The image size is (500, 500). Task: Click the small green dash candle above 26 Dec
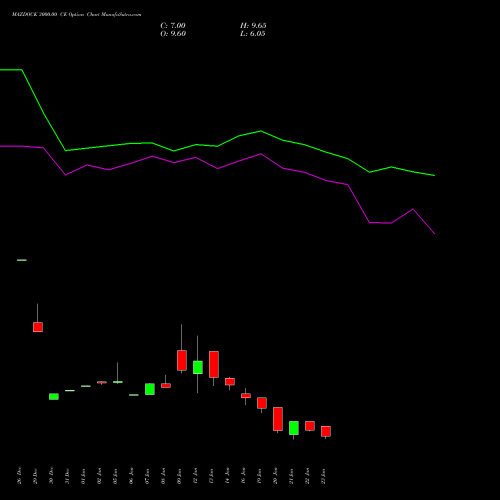coord(22,260)
